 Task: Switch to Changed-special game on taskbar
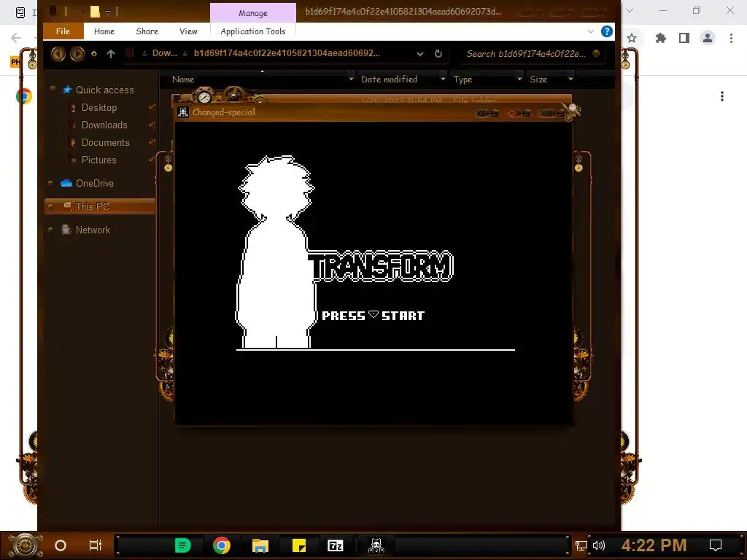[376, 545]
